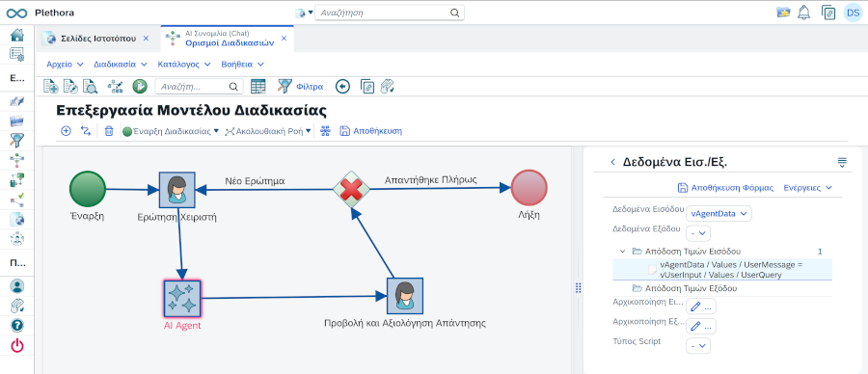The height and width of the screenshot is (374, 868).
Task: Click the copy link icon in top header
Action: pos(828,13)
